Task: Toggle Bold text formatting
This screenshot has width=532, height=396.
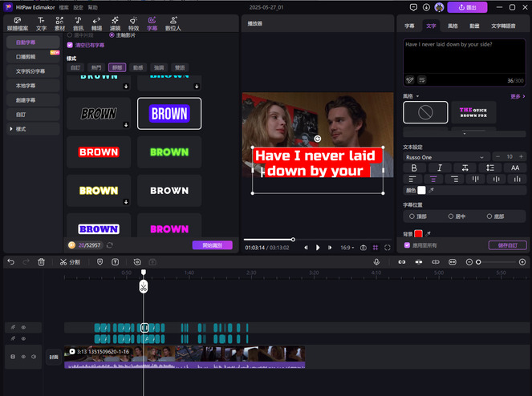Action: [414, 168]
